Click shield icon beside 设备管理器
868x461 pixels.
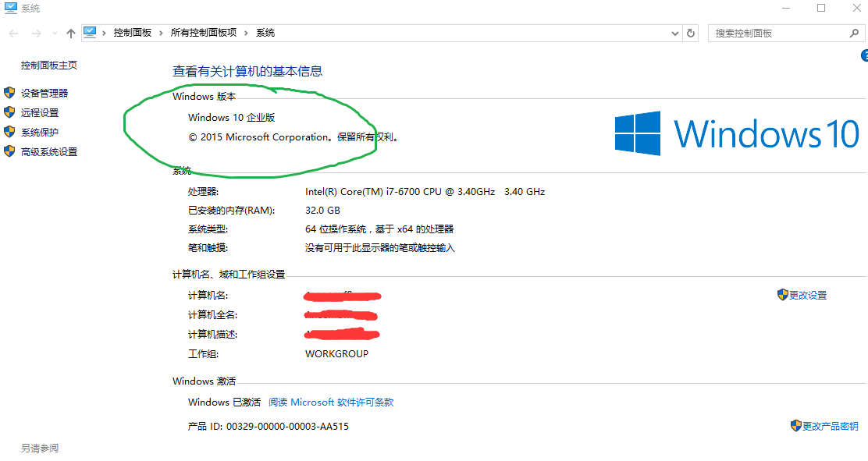click(9, 93)
